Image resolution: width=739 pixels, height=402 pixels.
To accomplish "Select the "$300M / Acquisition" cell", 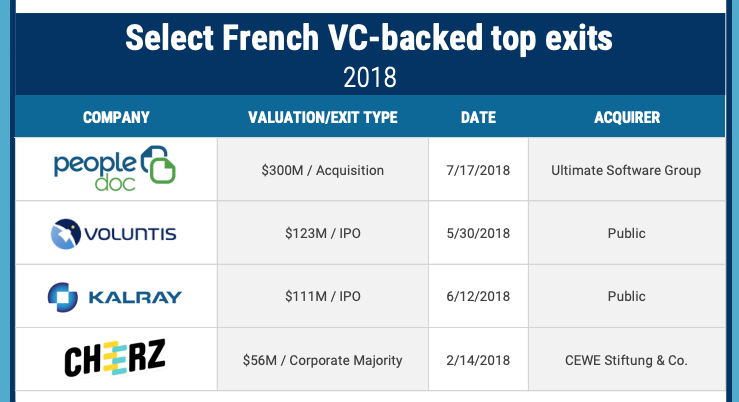I will tap(322, 170).
